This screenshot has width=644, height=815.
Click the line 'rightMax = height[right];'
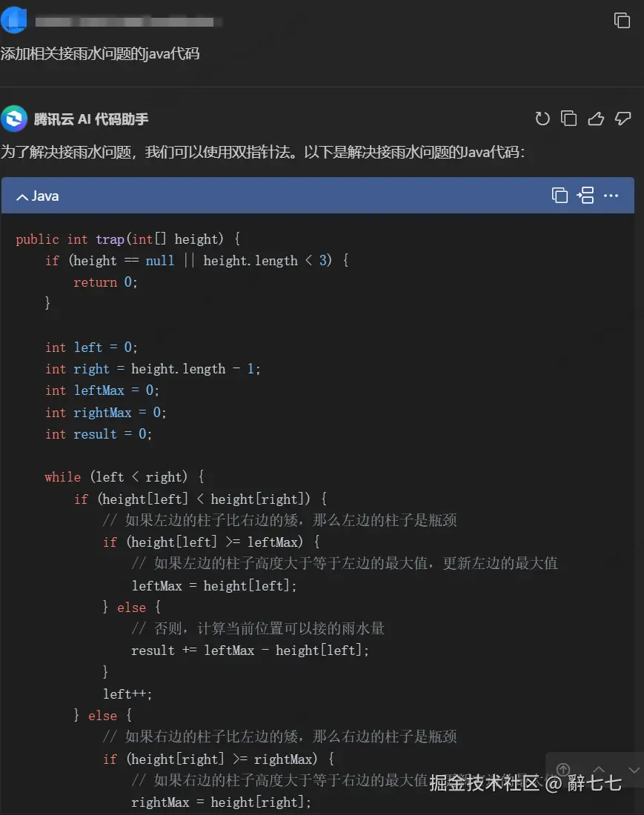[222, 802]
